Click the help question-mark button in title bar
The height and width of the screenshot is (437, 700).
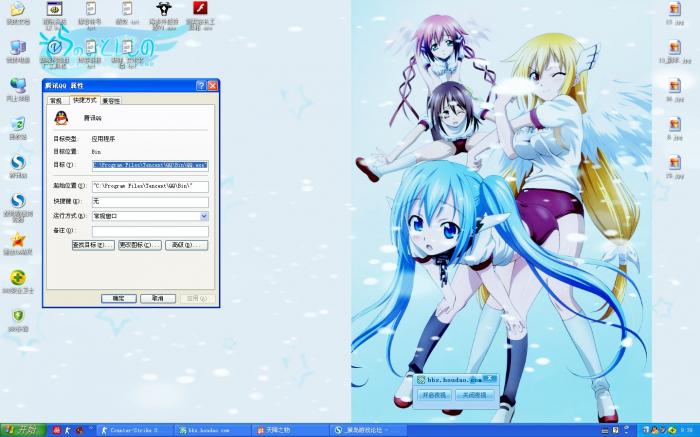click(x=201, y=86)
